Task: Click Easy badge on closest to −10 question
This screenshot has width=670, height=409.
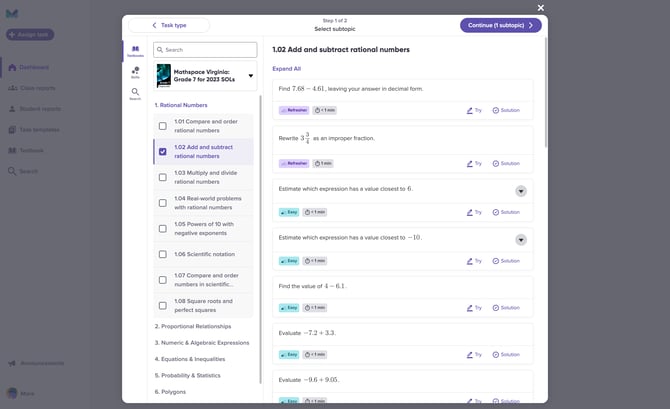Action: pyautogui.click(x=289, y=261)
